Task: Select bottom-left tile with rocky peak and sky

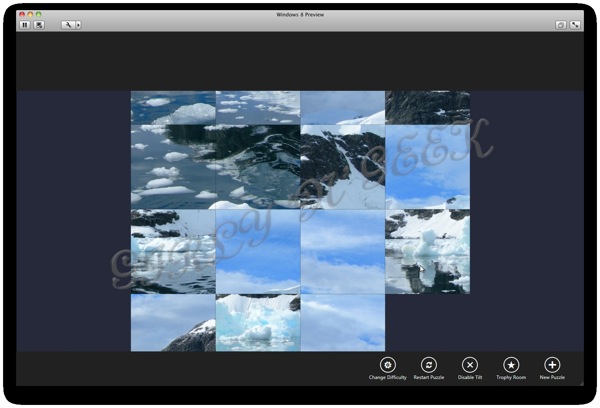Action: tap(173, 323)
